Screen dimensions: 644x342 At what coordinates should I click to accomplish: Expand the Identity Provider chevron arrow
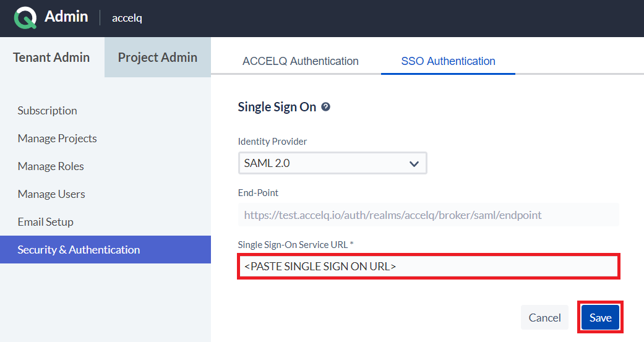pos(414,163)
